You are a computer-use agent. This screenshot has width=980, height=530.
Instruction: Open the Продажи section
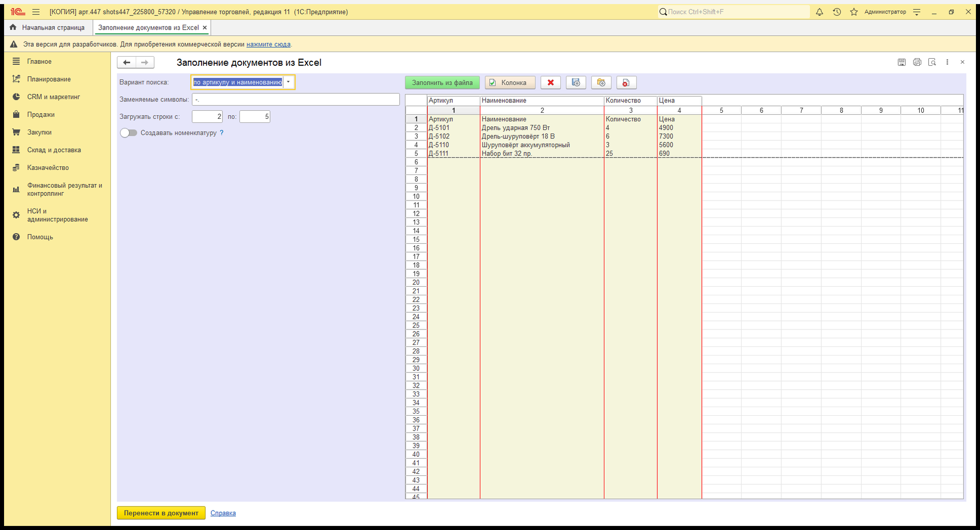[x=41, y=114]
